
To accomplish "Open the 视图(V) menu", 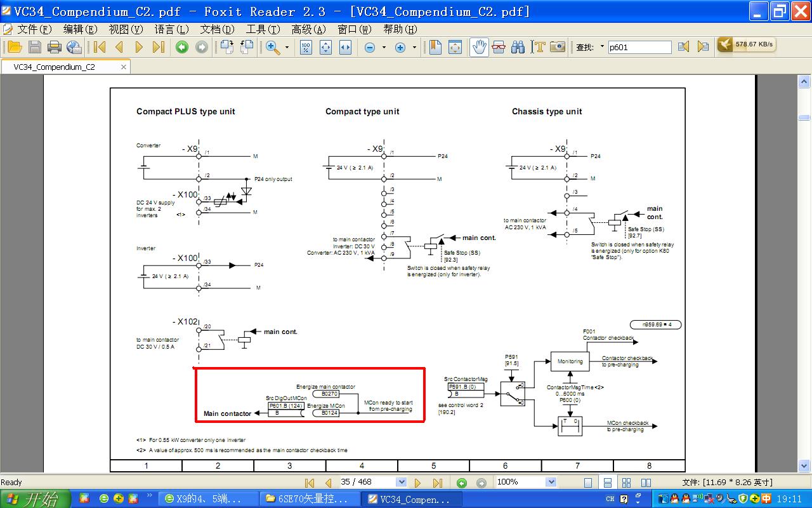I will point(126,29).
